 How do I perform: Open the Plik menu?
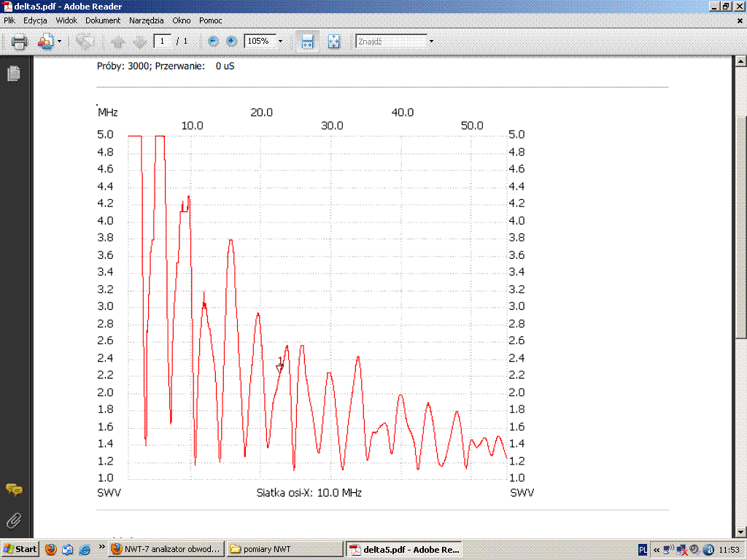point(9,21)
